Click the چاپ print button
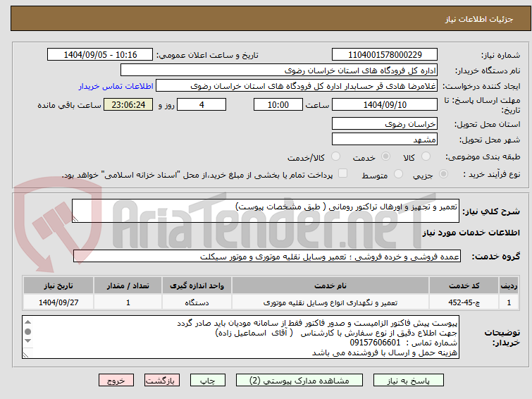Viewport: 532px width, 399px height. (x=208, y=381)
